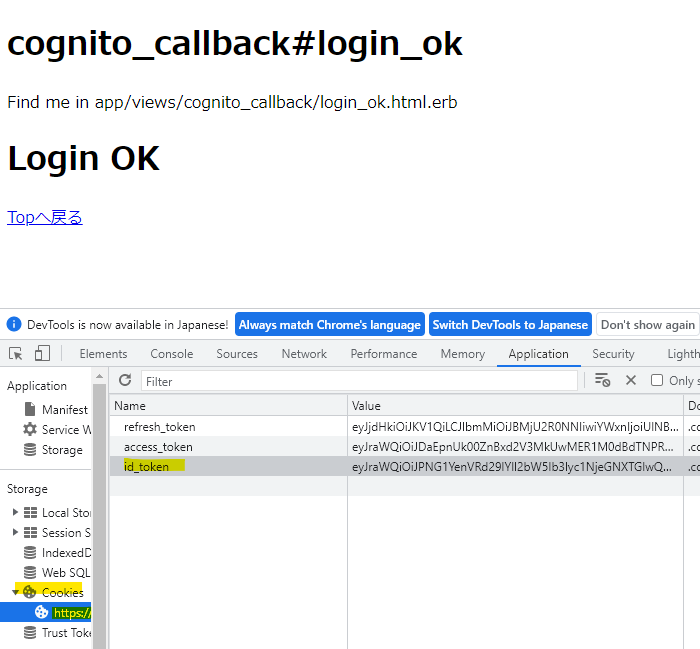Toggle the device toolbar icon
The width and height of the screenshot is (700, 649).
point(42,354)
